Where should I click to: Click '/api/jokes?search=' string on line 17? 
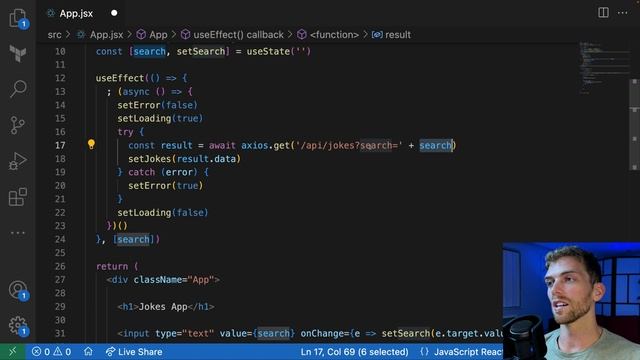point(349,145)
